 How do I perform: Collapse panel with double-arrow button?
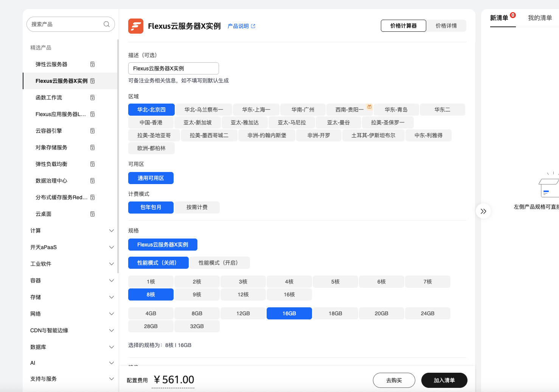coord(483,211)
